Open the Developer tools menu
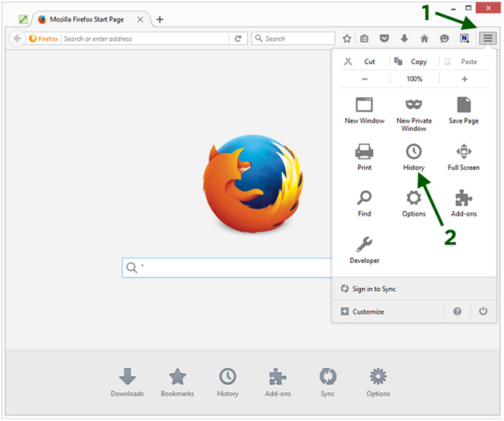504x421 pixels. [364, 249]
